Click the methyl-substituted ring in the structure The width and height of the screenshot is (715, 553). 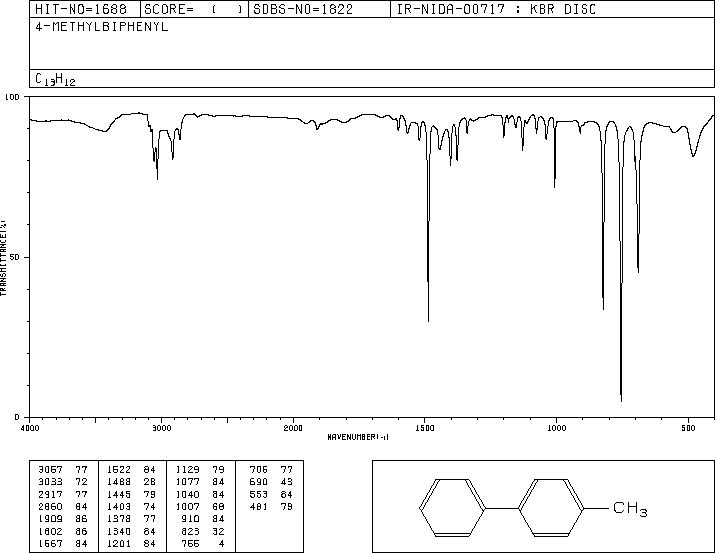click(x=551, y=507)
